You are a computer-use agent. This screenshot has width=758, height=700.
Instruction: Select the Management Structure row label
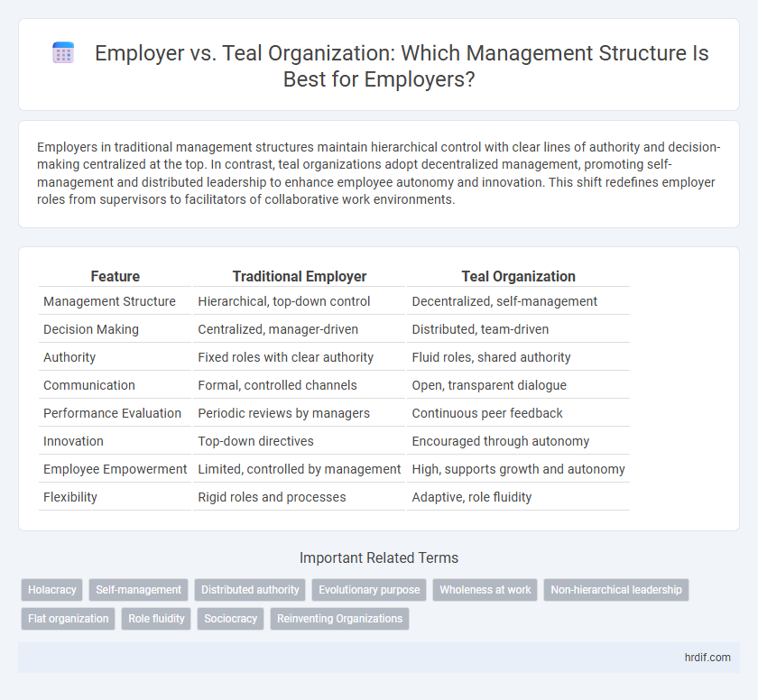(x=109, y=301)
